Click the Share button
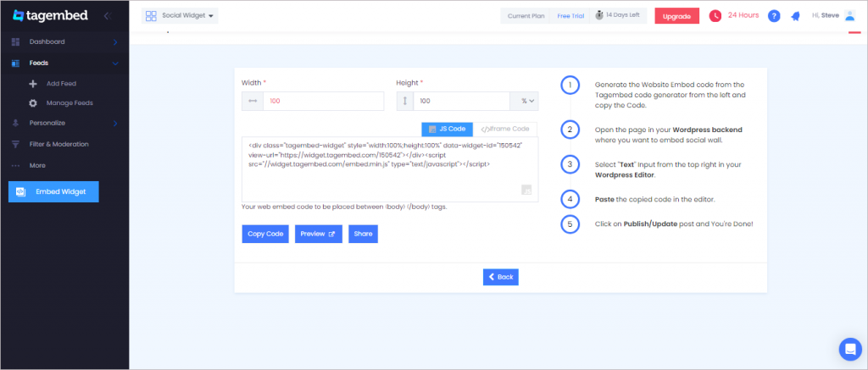This screenshot has height=370, width=868. coord(363,234)
